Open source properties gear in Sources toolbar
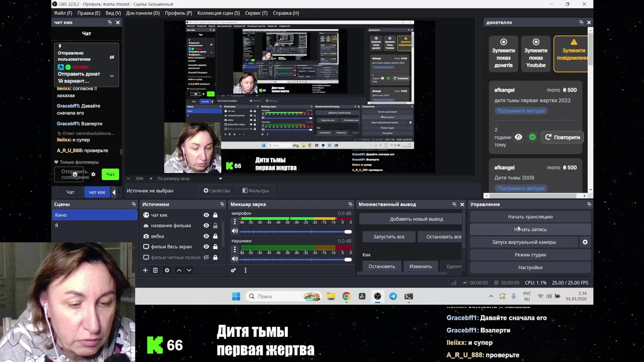Screen dimensions: 644x362 167,270
